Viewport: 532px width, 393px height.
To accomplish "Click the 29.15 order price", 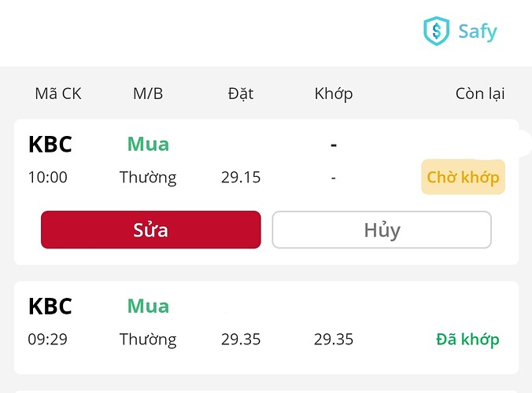I will coord(241,178).
